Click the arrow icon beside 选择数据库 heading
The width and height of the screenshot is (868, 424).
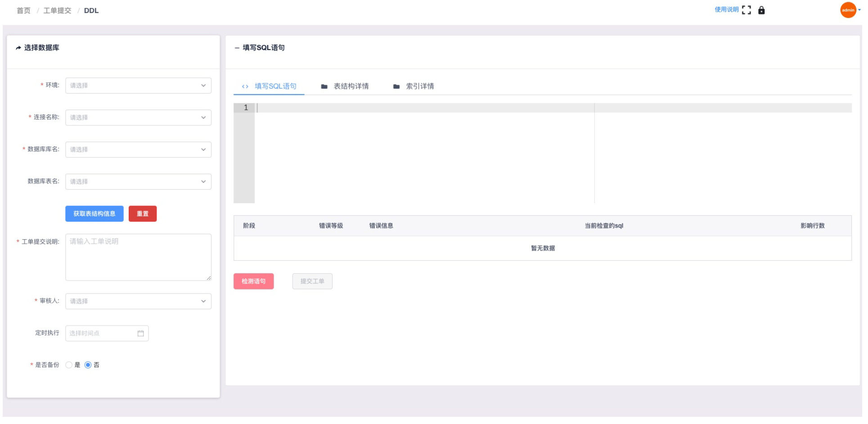tap(18, 48)
